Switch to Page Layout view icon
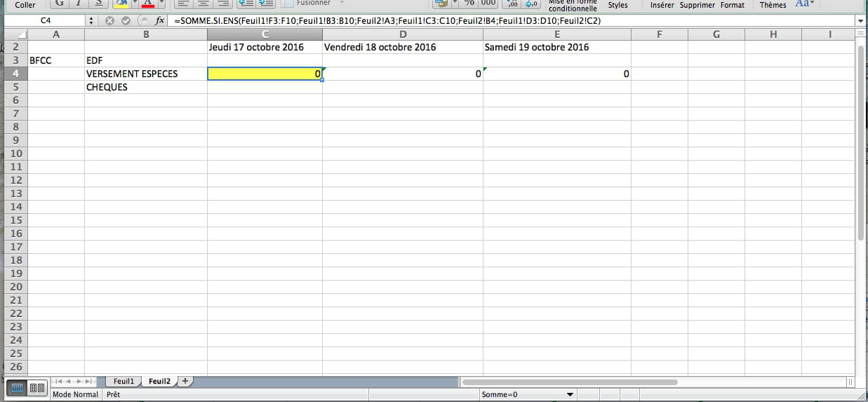Viewport: 868px width, 402px height. tap(37, 387)
